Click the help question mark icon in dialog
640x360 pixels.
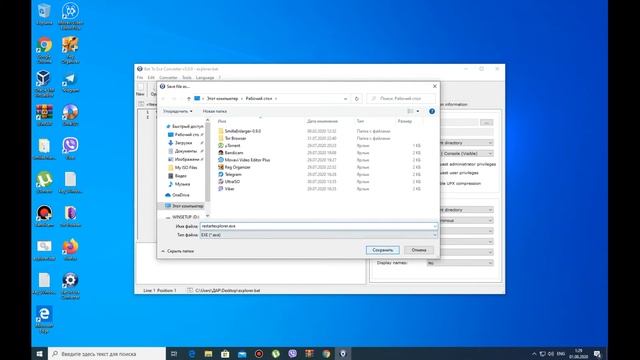(x=432, y=111)
